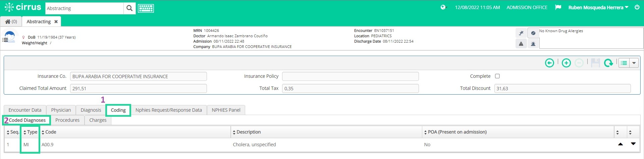This screenshot has height=159, width=644.
Task: Click the flag icon in header
Action: (x=558, y=7)
